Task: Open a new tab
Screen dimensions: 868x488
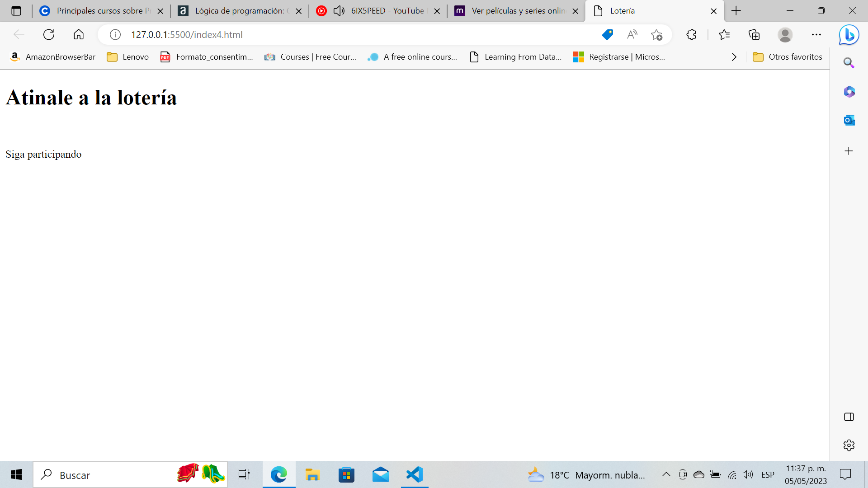Action: [x=736, y=11]
